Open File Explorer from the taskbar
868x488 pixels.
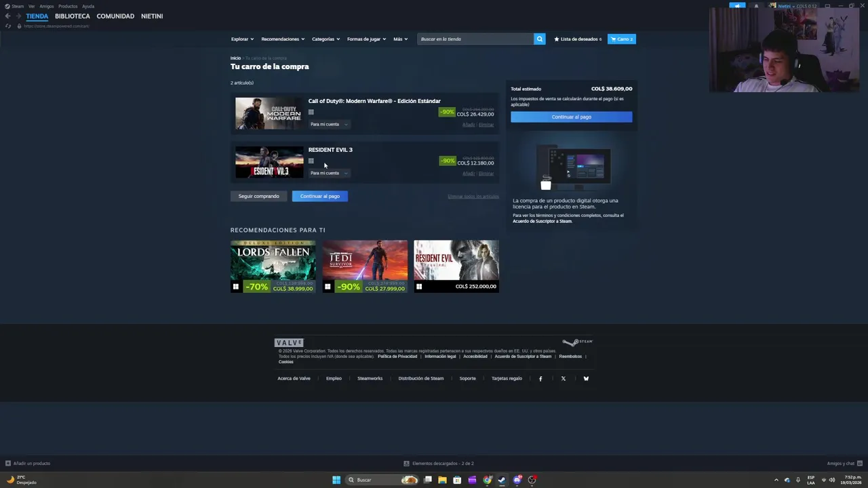coord(442,480)
